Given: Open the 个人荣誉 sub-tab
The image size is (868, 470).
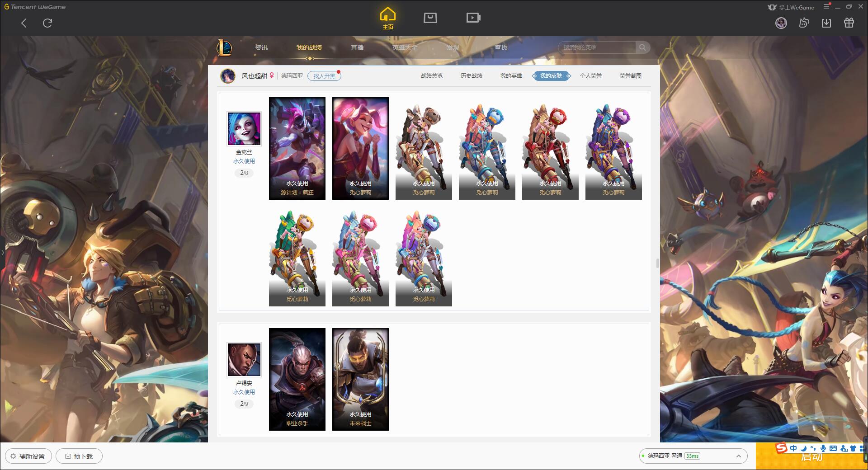Looking at the screenshot, I should (591, 76).
